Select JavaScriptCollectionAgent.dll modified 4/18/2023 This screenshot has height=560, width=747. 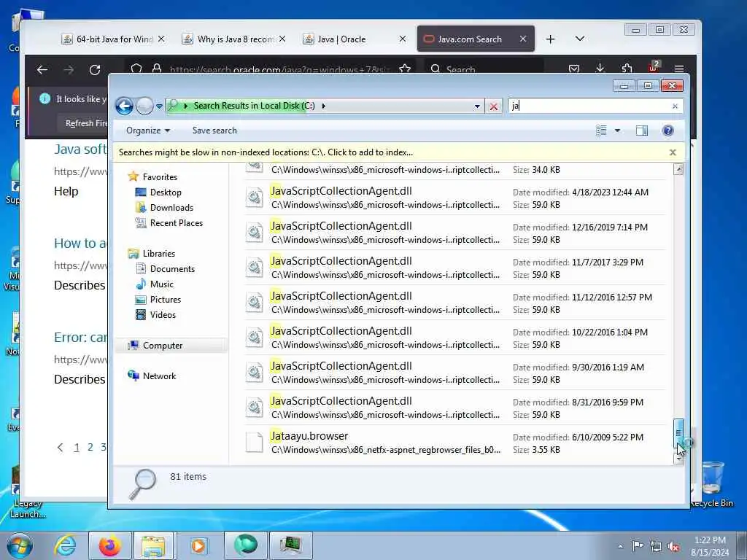point(455,198)
